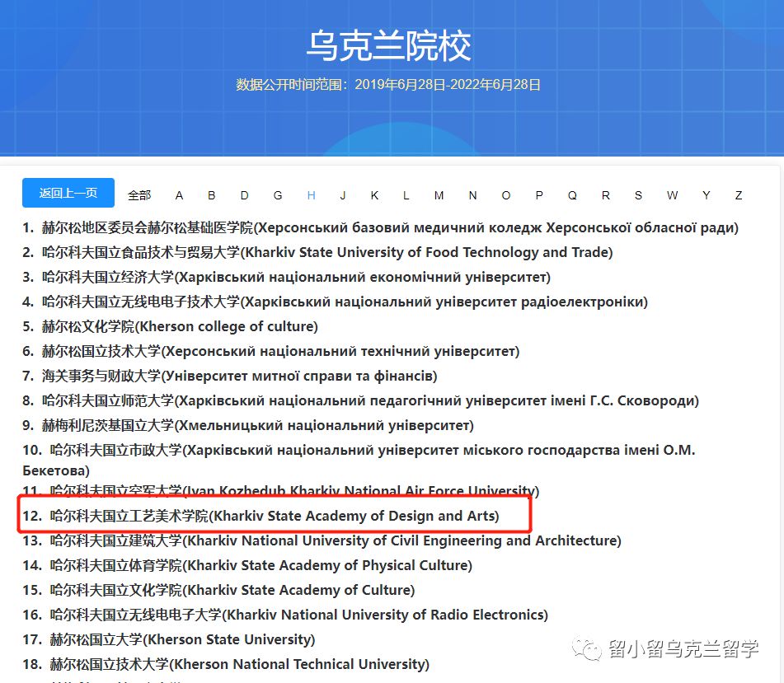
Task: Select the 全部 filter tab
Action: (139, 195)
